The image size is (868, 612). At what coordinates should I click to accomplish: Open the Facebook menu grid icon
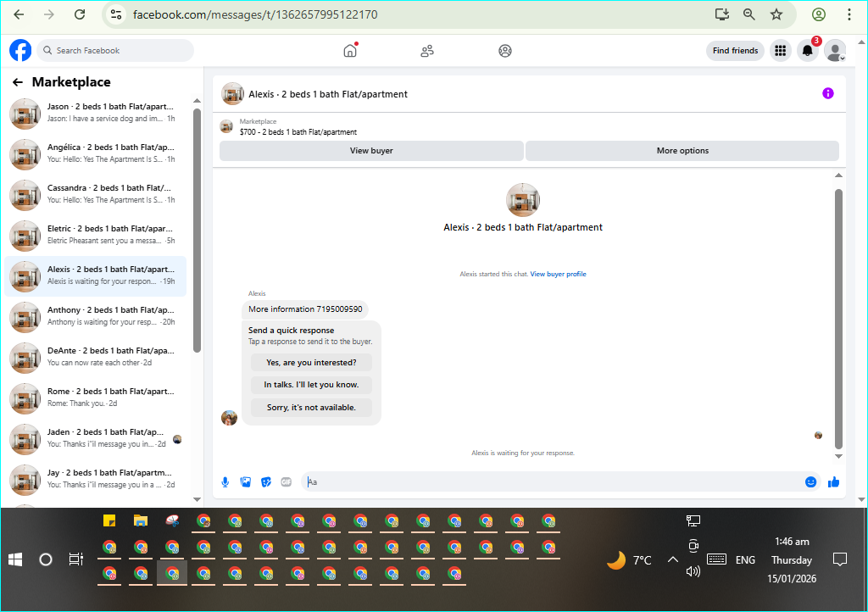coord(781,50)
